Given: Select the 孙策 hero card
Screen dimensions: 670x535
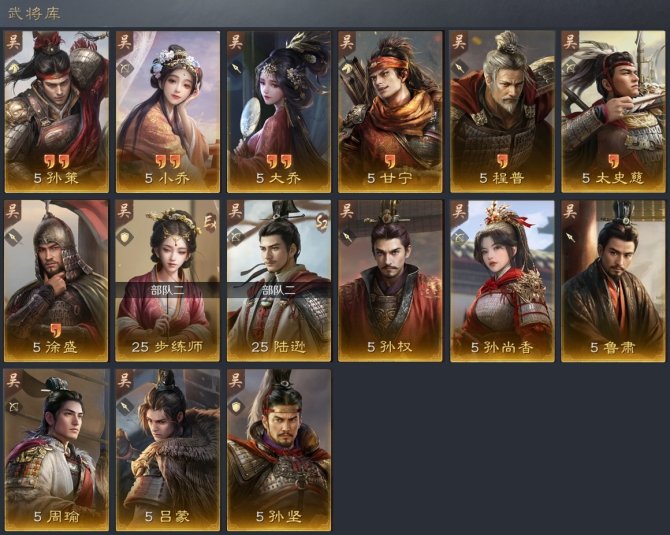Looking at the screenshot, I should pyautogui.click(x=56, y=112).
